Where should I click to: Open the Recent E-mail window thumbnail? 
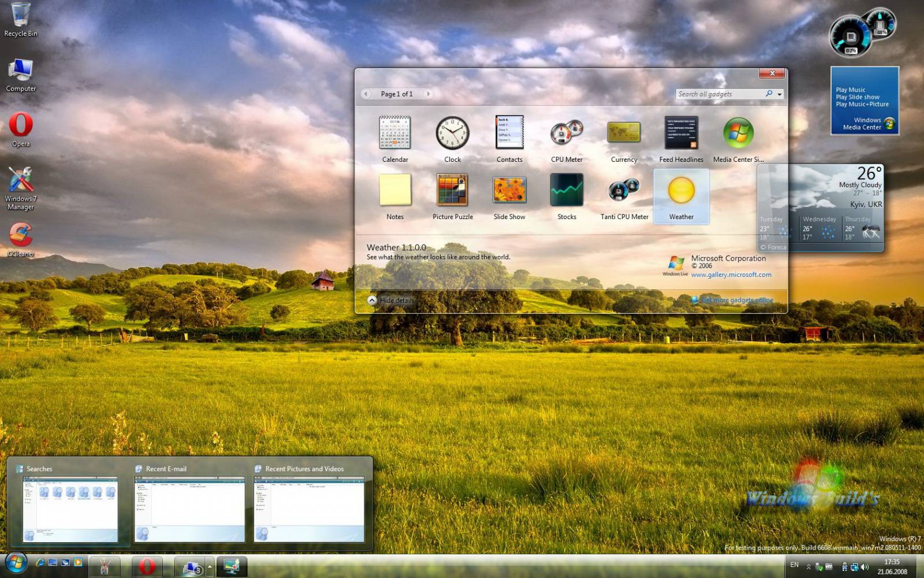[190, 509]
